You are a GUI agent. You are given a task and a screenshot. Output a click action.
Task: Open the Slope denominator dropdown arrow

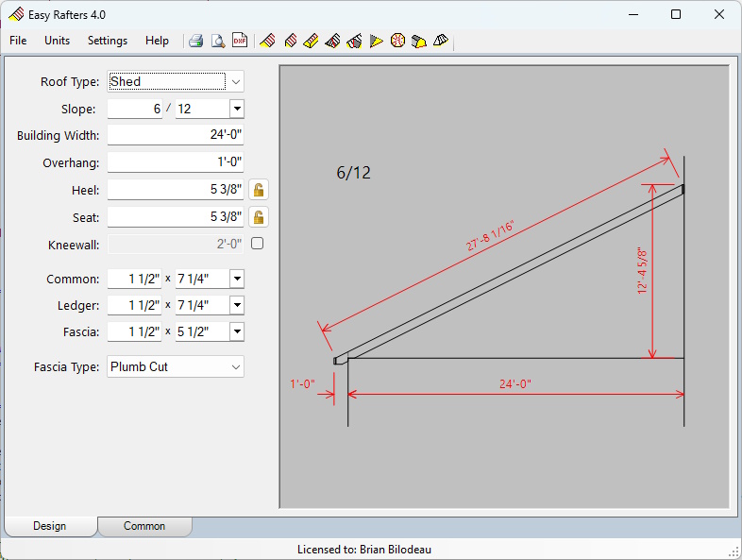coord(236,109)
